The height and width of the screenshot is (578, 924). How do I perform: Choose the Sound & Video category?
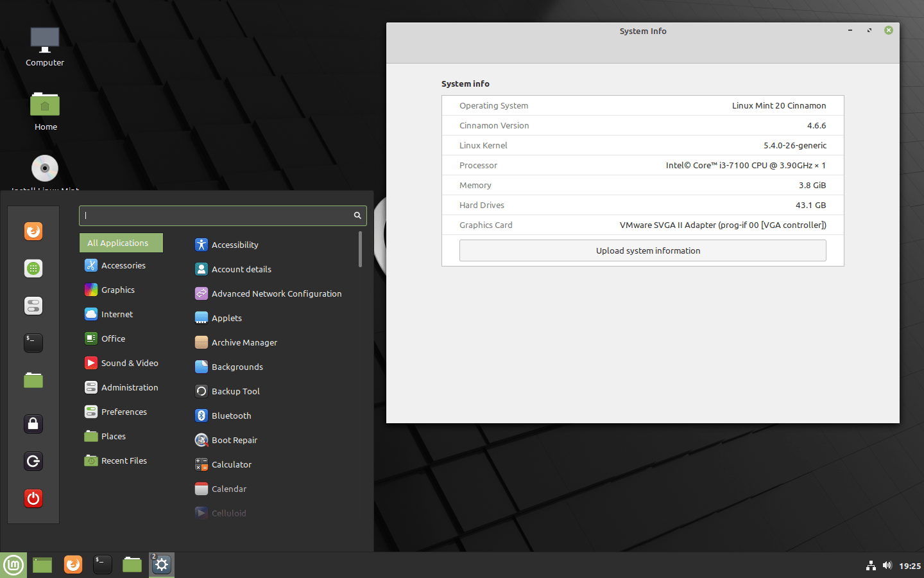[129, 363]
